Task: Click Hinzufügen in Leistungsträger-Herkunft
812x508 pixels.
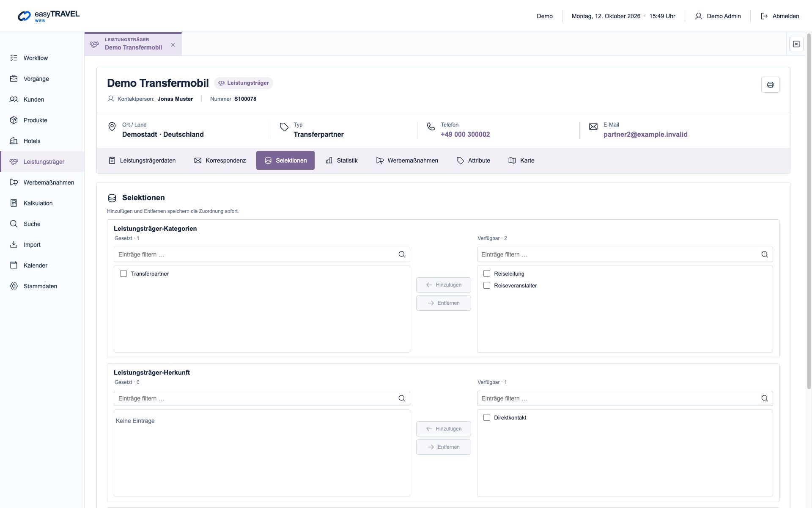Action: tap(444, 429)
